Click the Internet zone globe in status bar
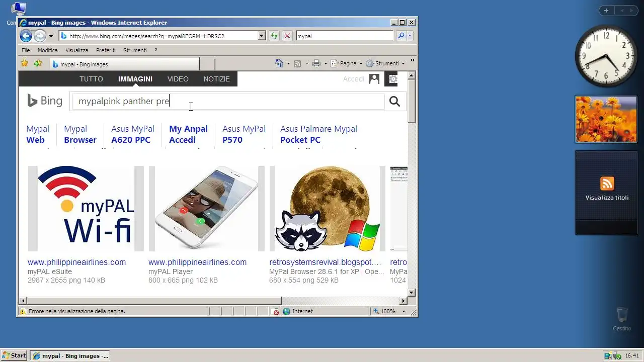The width and height of the screenshot is (644, 362). click(x=286, y=311)
